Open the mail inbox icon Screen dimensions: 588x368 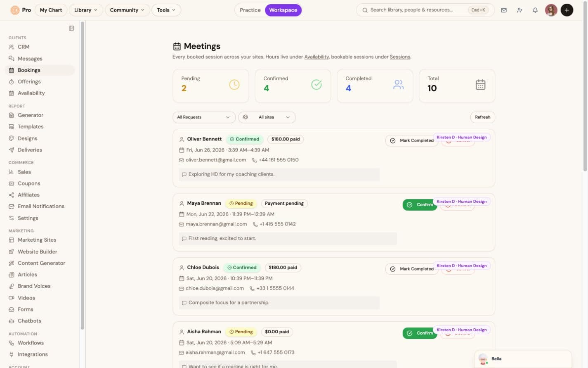504,10
